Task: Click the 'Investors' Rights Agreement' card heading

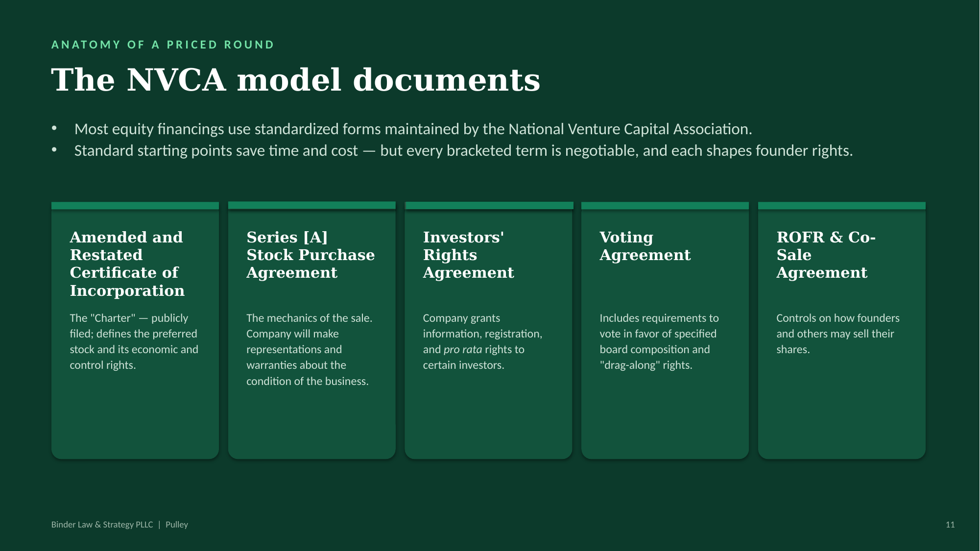Action: pos(469,255)
